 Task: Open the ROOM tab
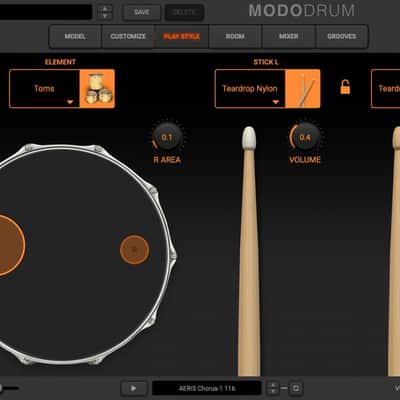[235, 36]
